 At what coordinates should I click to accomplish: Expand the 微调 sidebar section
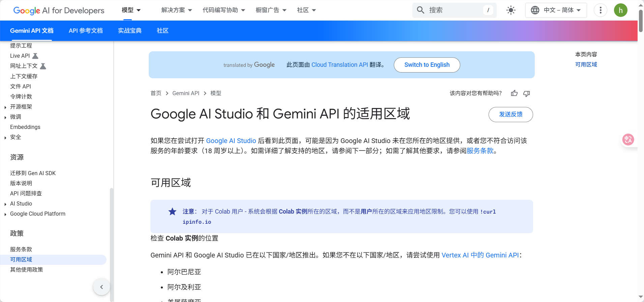5,117
